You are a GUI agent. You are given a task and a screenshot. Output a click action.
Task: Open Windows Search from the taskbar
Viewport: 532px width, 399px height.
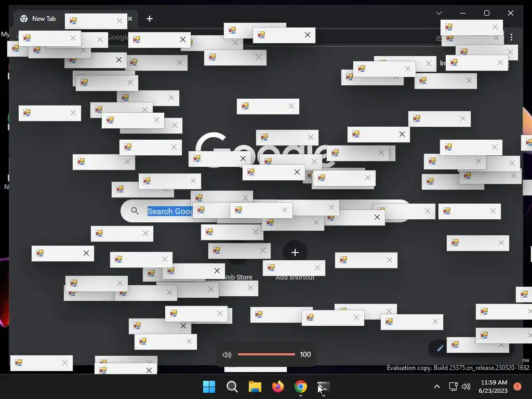click(x=232, y=387)
